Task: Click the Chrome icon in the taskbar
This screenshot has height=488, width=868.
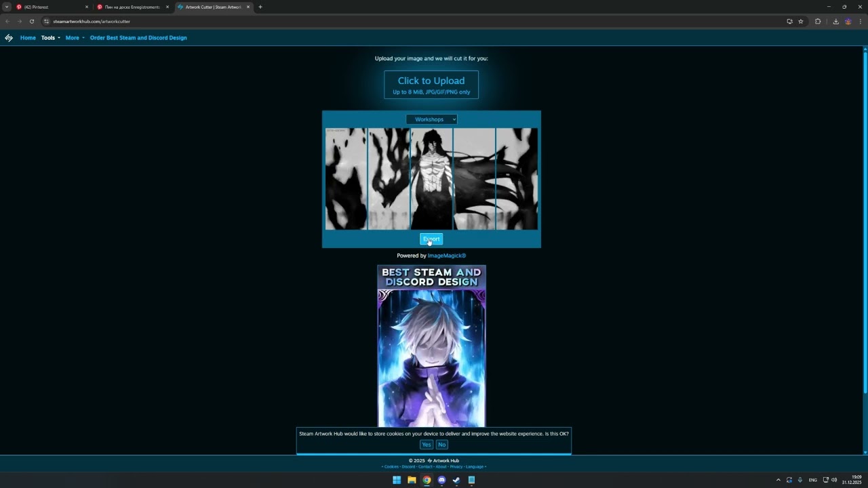Action: 427,480
